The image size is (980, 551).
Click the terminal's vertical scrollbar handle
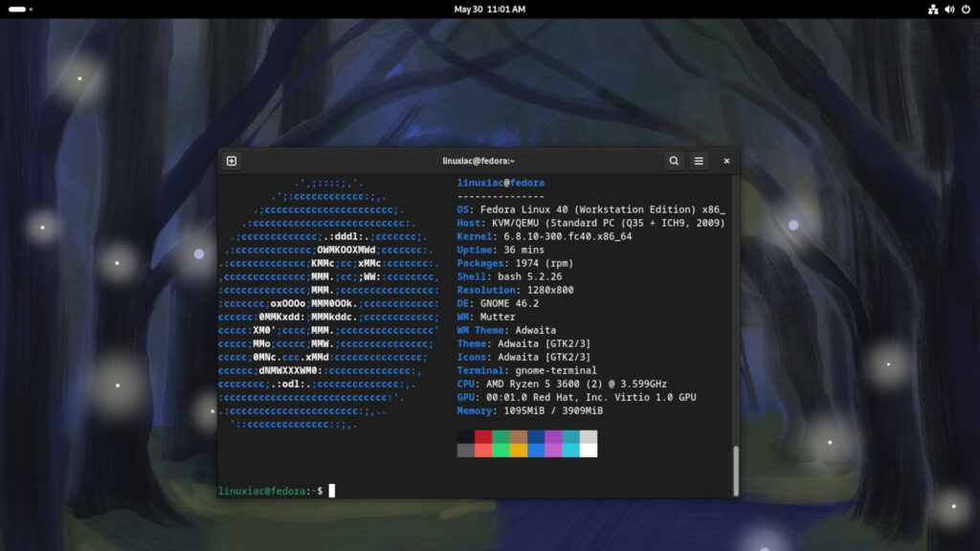(x=735, y=470)
